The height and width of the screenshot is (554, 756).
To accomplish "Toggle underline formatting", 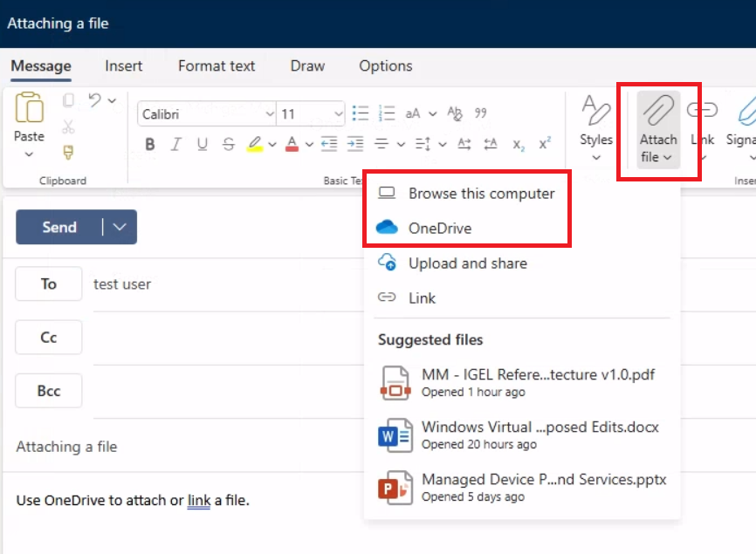I will [x=203, y=145].
